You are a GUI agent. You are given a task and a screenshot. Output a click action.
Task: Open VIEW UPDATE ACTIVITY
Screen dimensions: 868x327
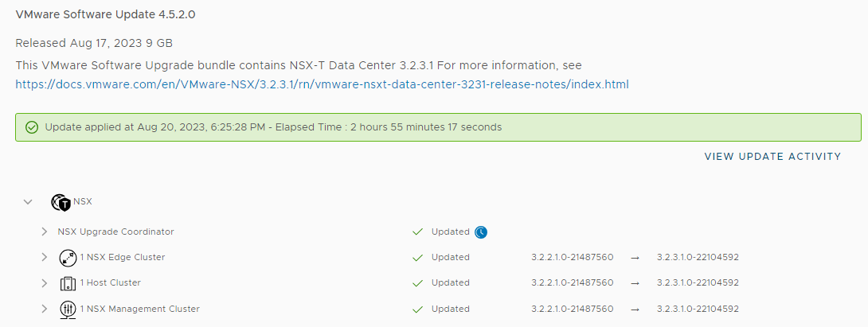coord(772,157)
